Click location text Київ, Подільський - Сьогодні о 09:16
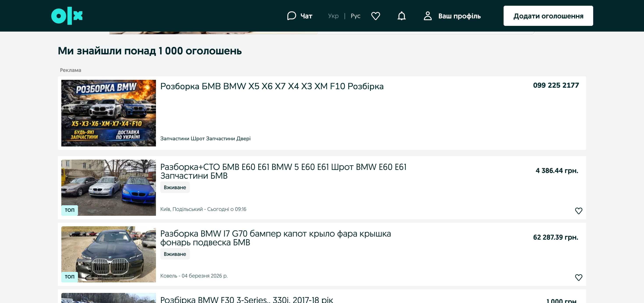This screenshot has height=303, width=644. (203, 209)
